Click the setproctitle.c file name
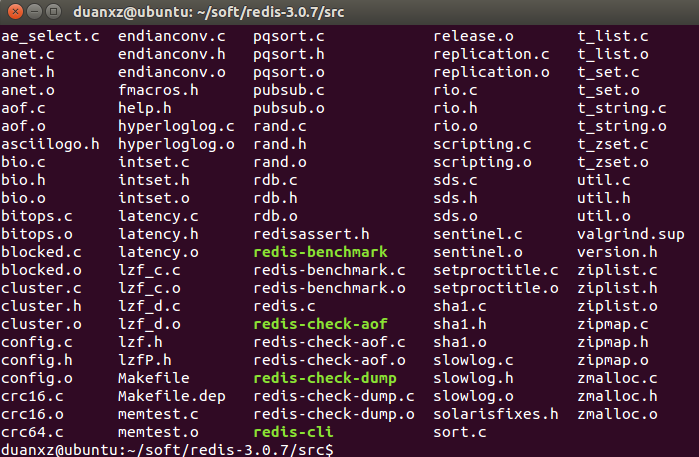Viewport: 699px width, 457px height. pyautogui.click(x=496, y=270)
